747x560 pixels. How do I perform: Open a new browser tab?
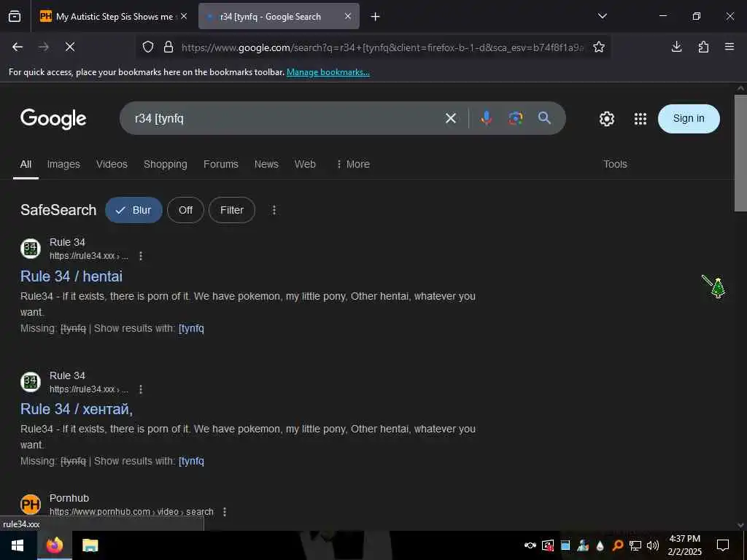(x=376, y=17)
